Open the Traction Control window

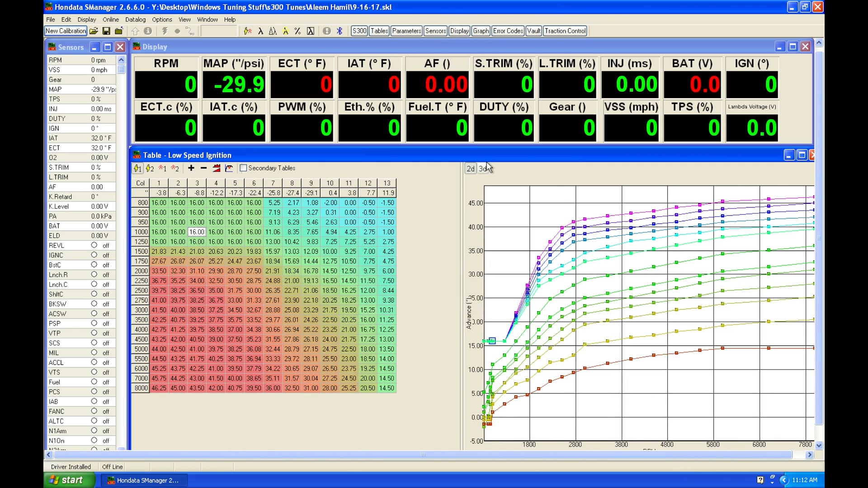(x=565, y=31)
